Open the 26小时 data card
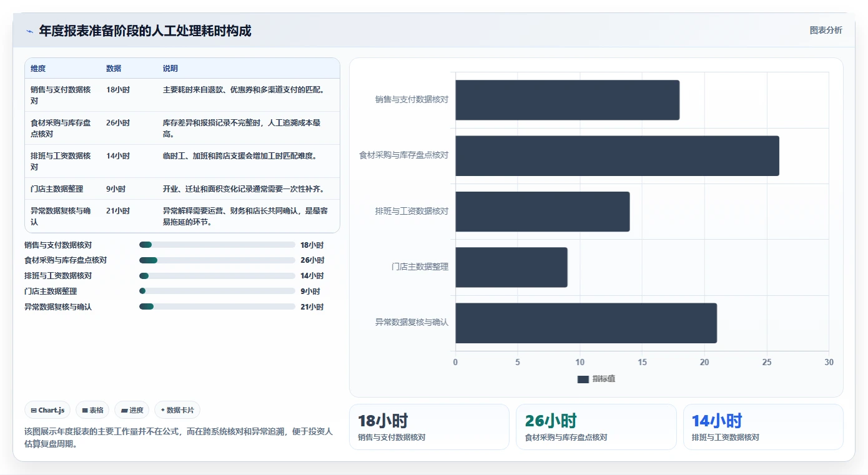Screen dimensions: 868x475 (596, 427)
